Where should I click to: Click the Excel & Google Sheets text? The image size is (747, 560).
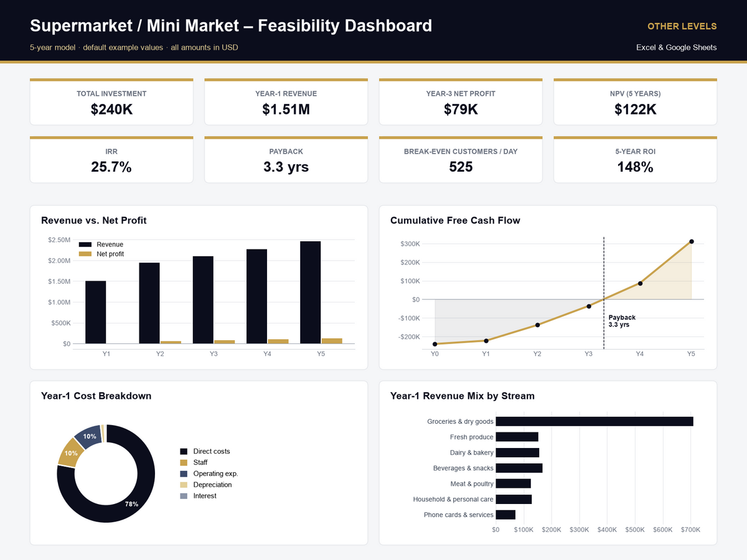tap(676, 47)
